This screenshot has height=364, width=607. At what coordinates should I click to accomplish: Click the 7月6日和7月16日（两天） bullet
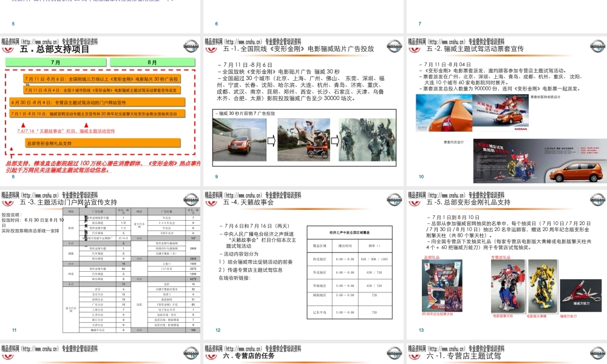point(255,226)
